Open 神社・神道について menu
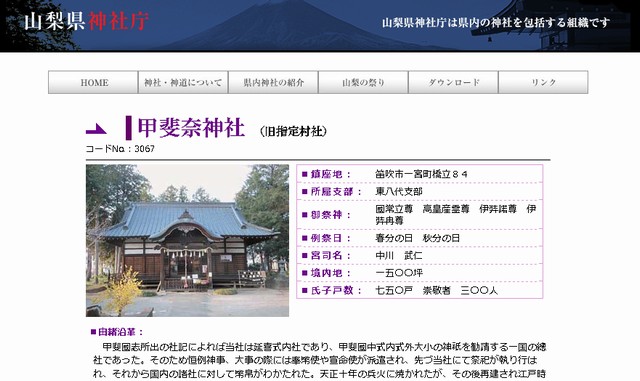The image size is (640, 381). [x=183, y=82]
